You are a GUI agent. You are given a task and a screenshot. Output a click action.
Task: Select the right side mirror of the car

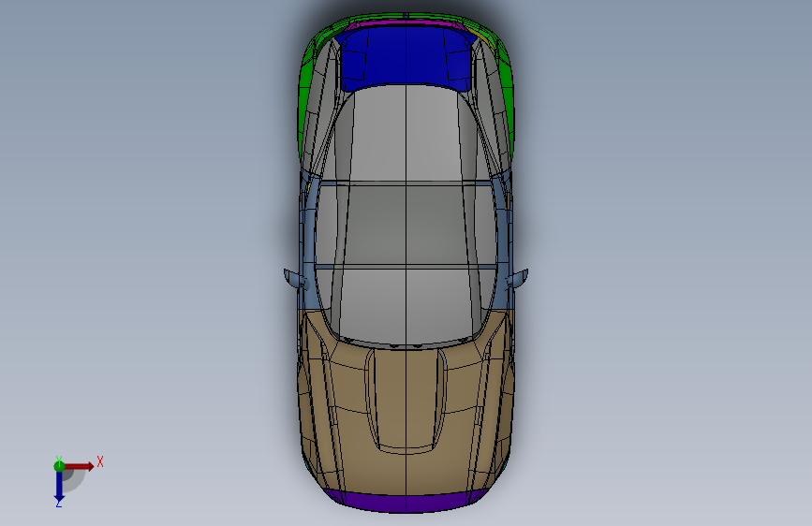tap(516, 279)
